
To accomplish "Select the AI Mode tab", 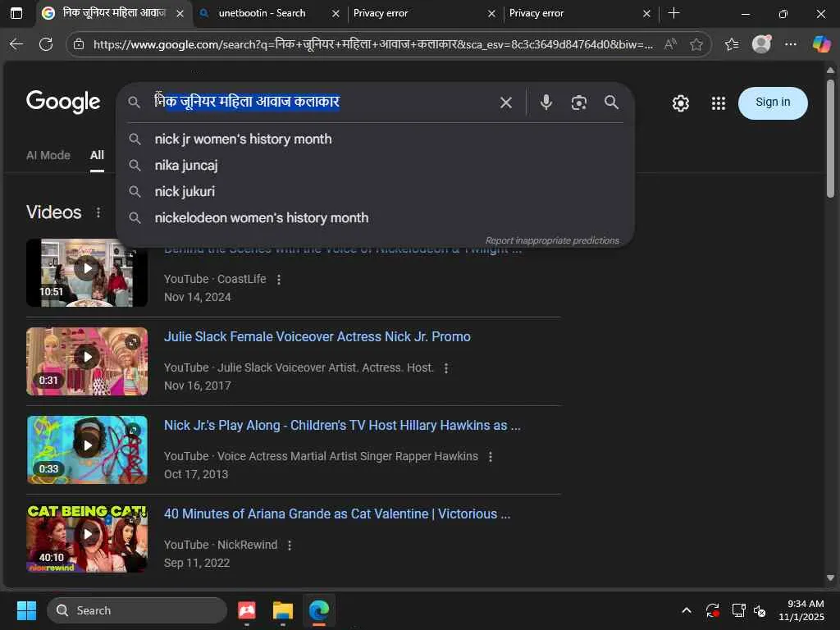I will click(48, 155).
